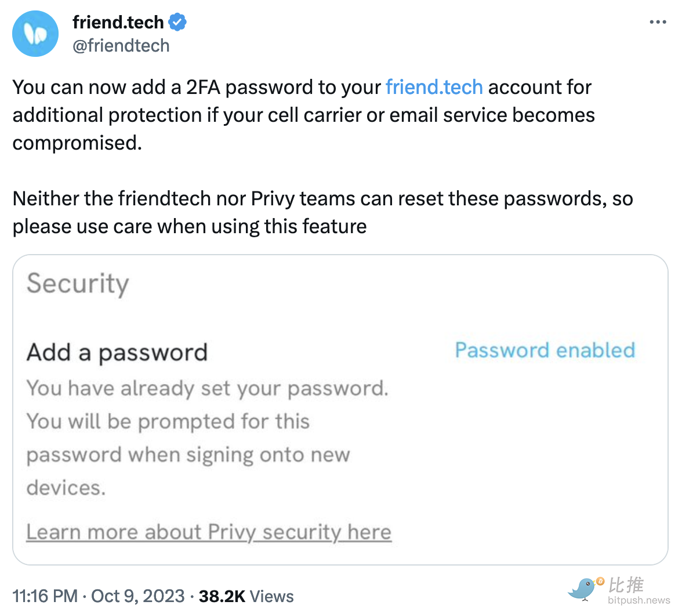Open the @friendtech handle
This screenshot has height=616, width=682.
coord(121,46)
